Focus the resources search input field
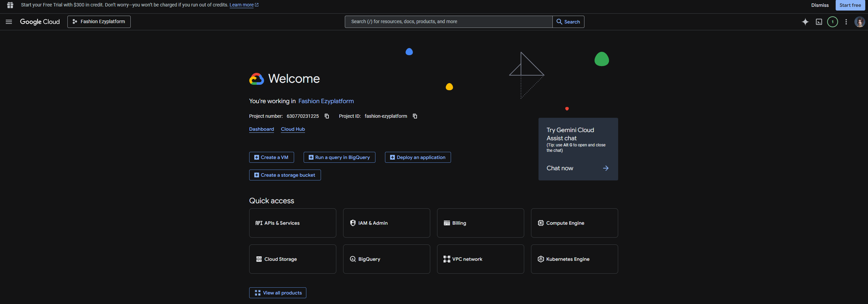The image size is (868, 304). 448,22
